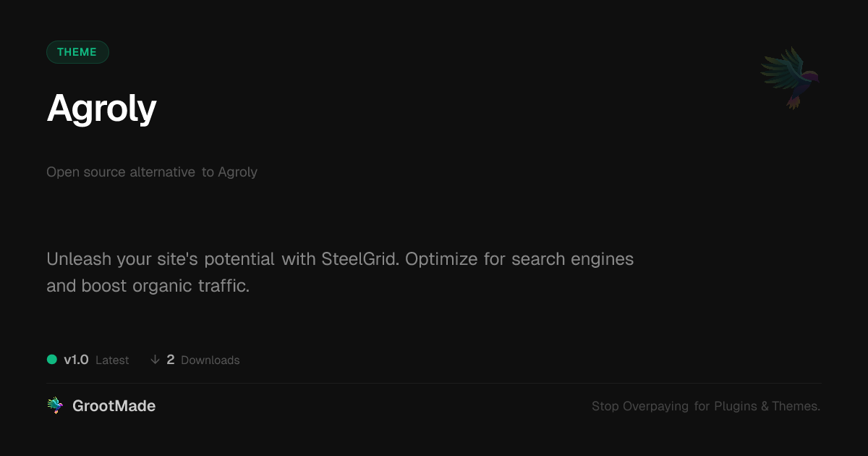Click the Agroly title heading
Viewport: 868px width, 456px height.
pos(101,109)
